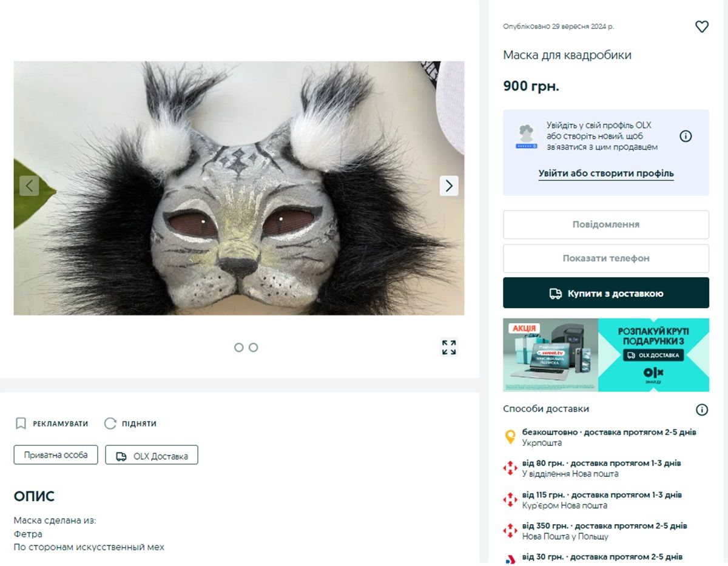Select the first image indicator dot
The height and width of the screenshot is (566, 728).
point(238,348)
